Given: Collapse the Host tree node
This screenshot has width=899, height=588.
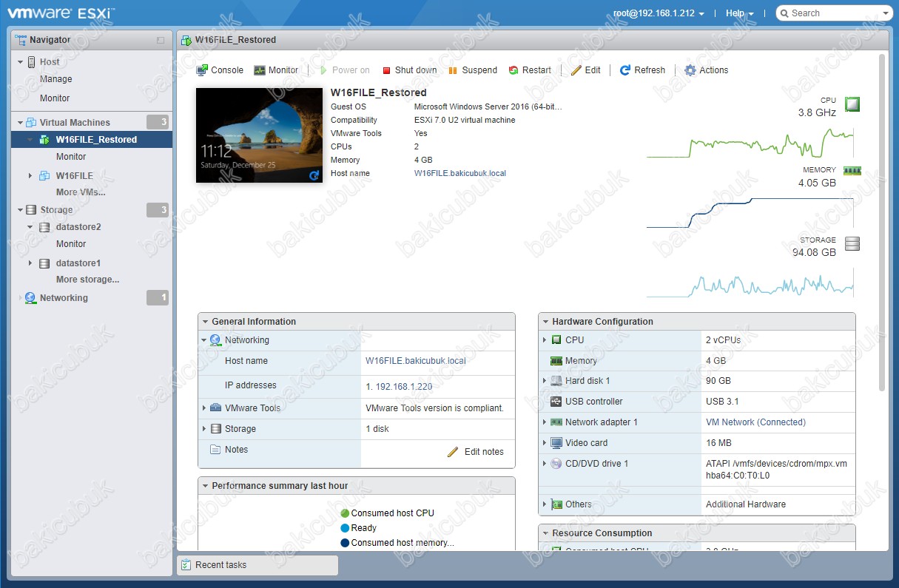Looking at the screenshot, I should coord(21,62).
